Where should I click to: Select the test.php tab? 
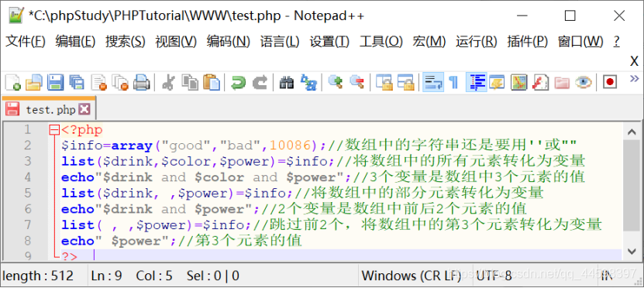click(x=49, y=109)
